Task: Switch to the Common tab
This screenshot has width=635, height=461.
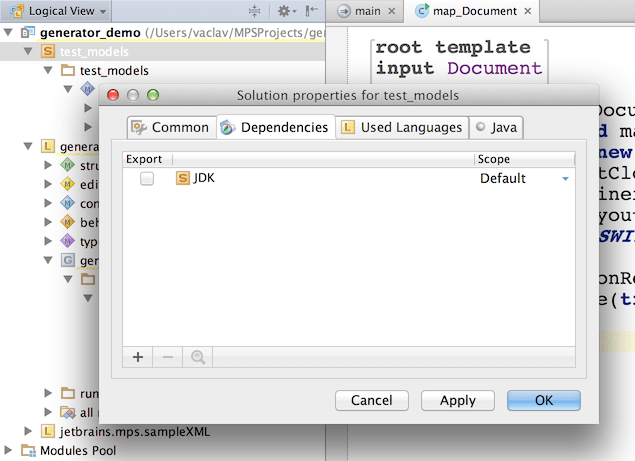Action: pyautogui.click(x=172, y=128)
